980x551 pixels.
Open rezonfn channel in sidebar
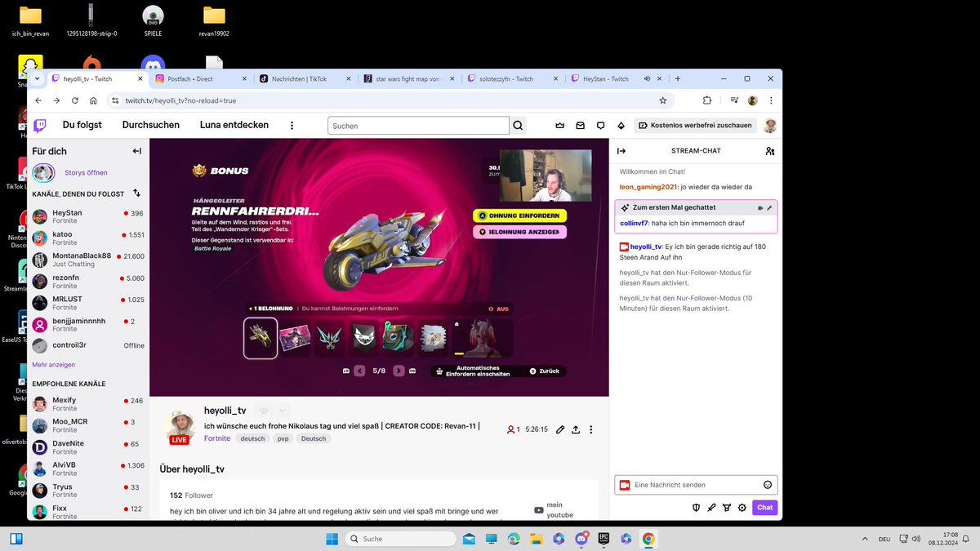(88, 282)
